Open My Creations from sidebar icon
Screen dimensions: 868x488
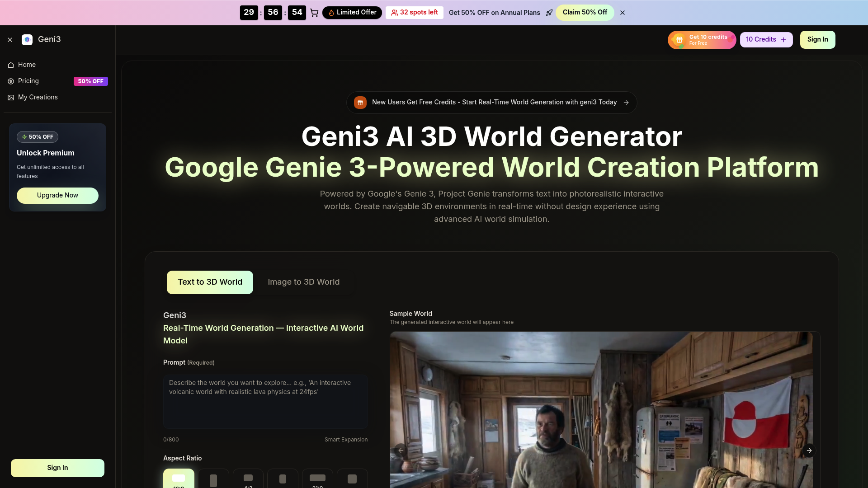[10, 97]
